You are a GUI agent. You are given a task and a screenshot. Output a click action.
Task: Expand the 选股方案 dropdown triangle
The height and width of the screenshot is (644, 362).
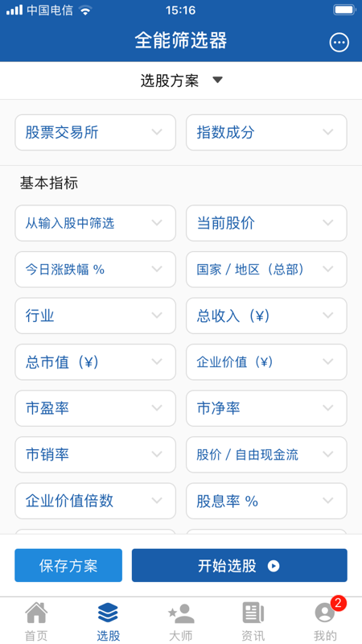pyautogui.click(x=217, y=80)
